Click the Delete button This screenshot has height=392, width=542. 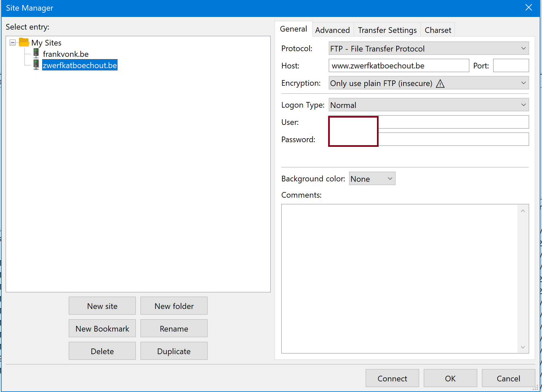point(102,351)
